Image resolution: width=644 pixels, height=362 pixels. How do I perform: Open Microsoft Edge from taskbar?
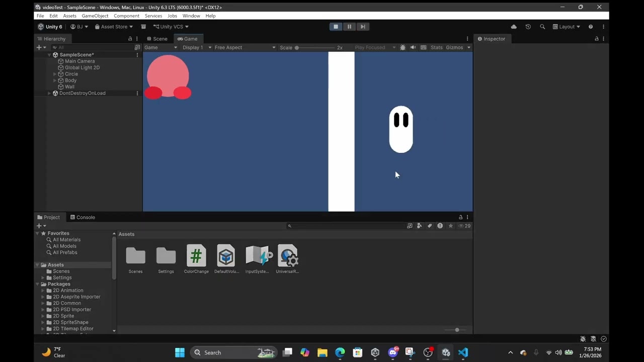point(340,352)
